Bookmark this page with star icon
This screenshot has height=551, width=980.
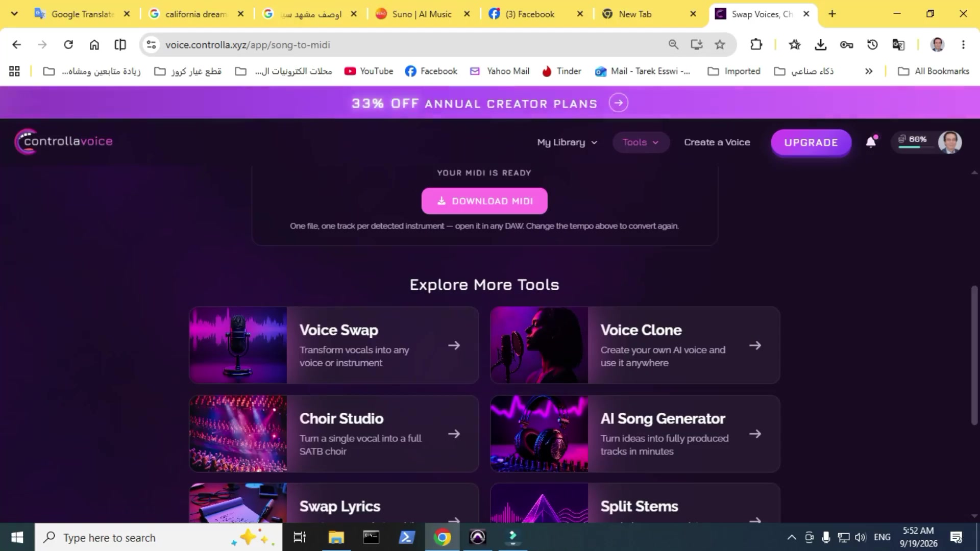click(720, 44)
